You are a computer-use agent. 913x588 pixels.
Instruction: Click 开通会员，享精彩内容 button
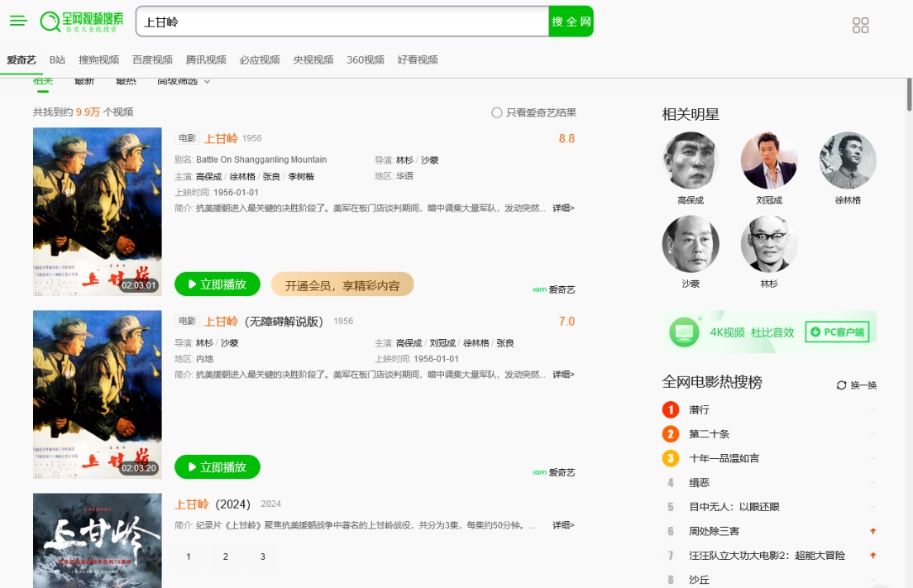pos(342,285)
